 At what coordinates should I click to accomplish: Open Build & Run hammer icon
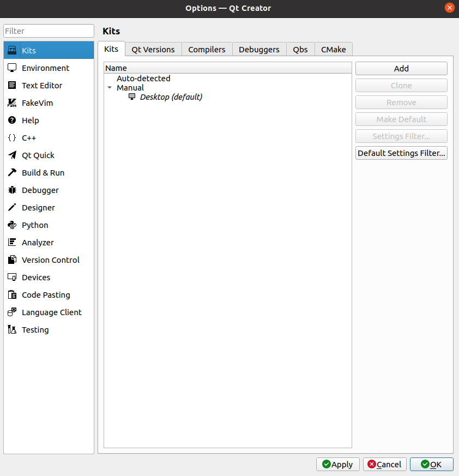click(x=12, y=172)
